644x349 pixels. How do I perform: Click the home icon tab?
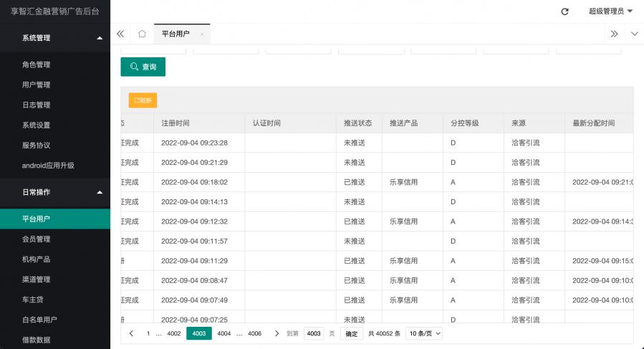[142, 34]
